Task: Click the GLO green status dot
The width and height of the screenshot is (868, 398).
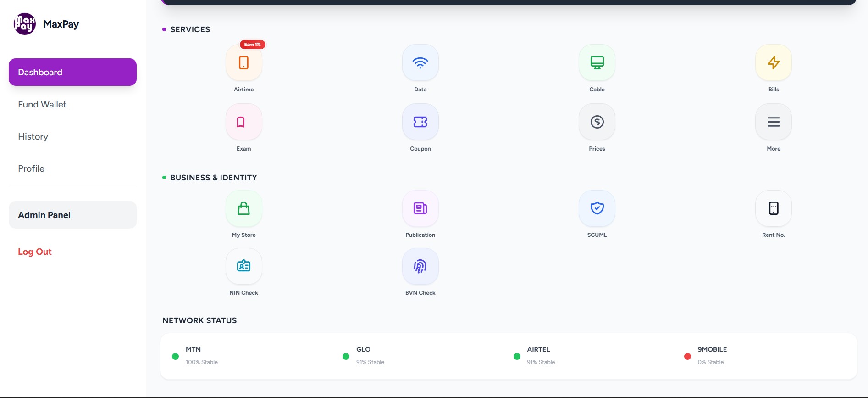Action: coord(346,356)
